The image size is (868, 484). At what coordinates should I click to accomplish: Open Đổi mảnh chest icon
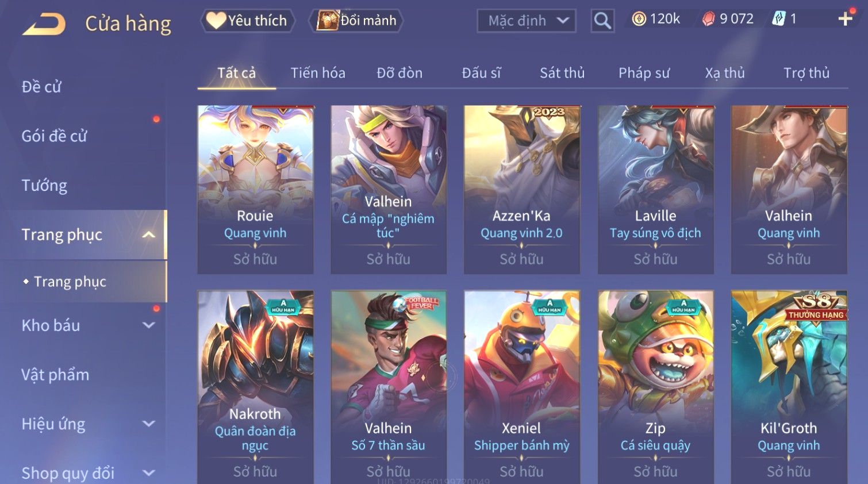coord(356,21)
